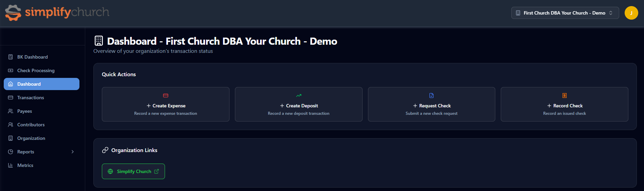
Task: Click the user avatar J
Action: [x=631, y=13]
